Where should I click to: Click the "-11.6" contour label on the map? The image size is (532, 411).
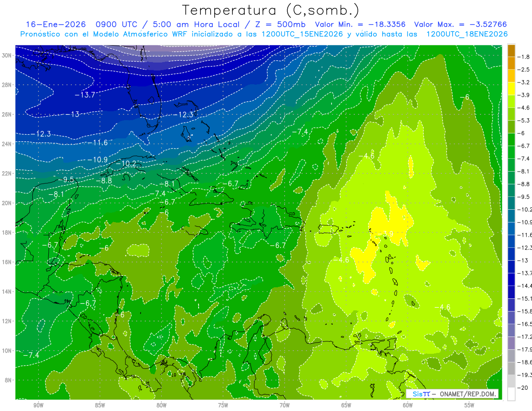point(97,142)
